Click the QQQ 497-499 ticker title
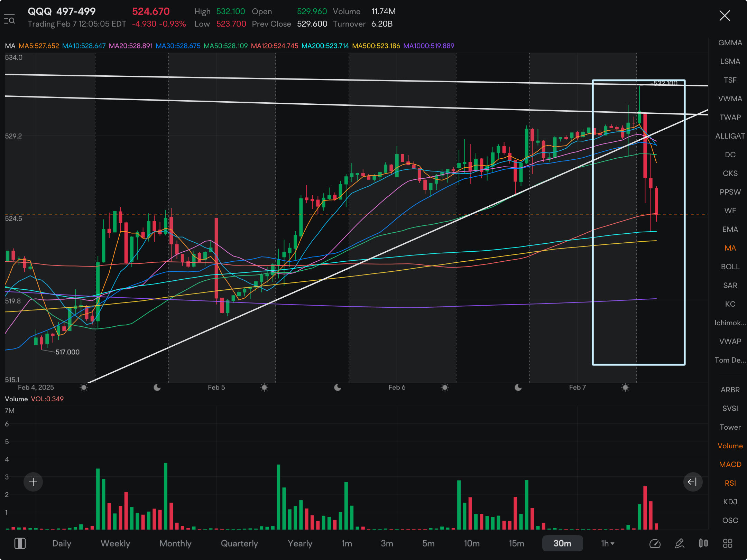This screenshot has height=560, width=747. pos(62,11)
